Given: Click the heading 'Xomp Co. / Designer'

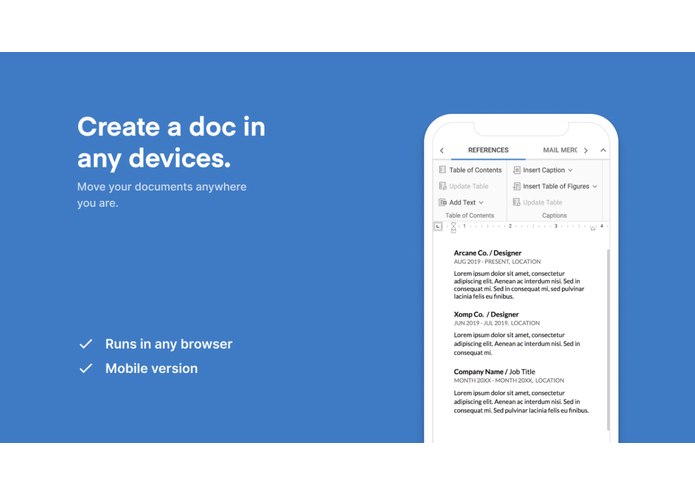Looking at the screenshot, I should point(486,314).
